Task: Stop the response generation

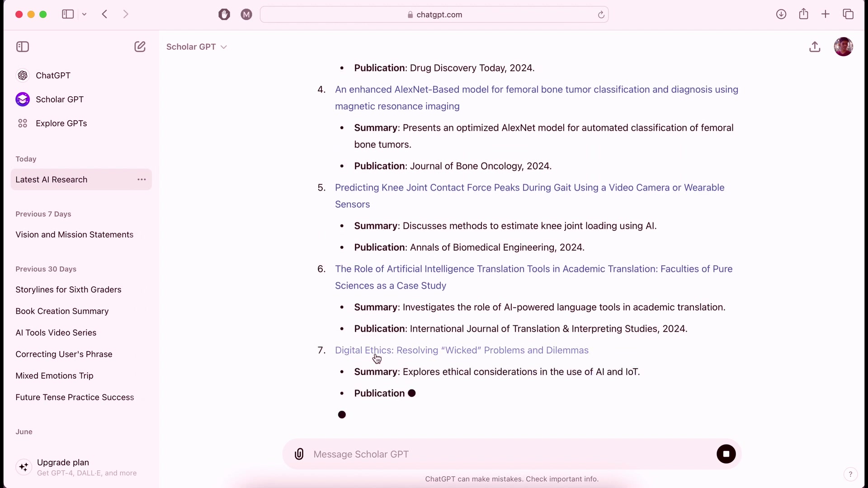Action: click(x=726, y=454)
